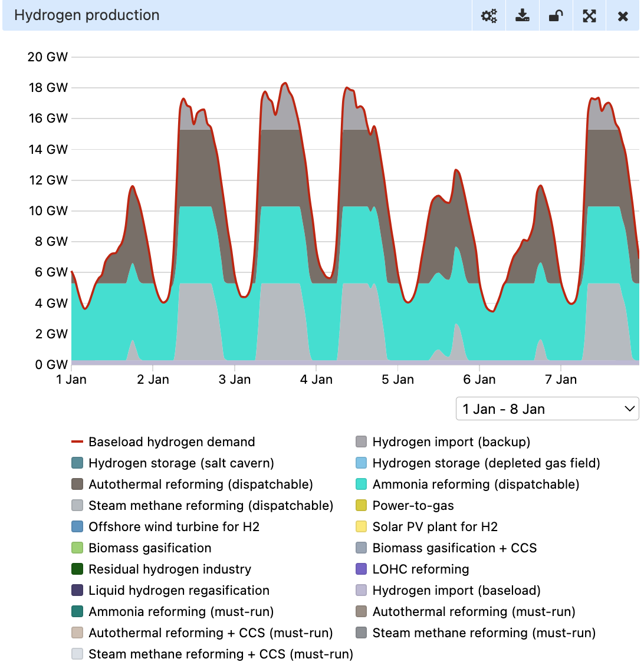Click the 20 GW y-axis label
The height and width of the screenshot is (672, 644).
48,57
